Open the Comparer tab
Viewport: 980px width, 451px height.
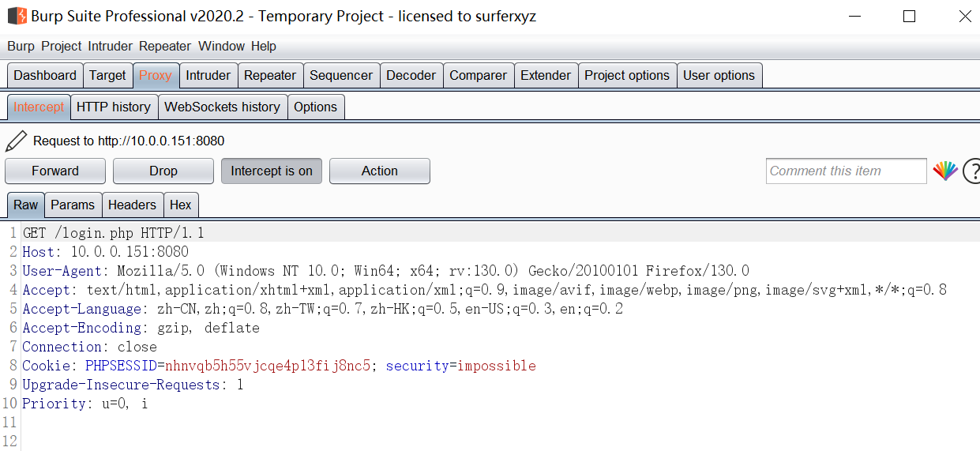[479, 76]
